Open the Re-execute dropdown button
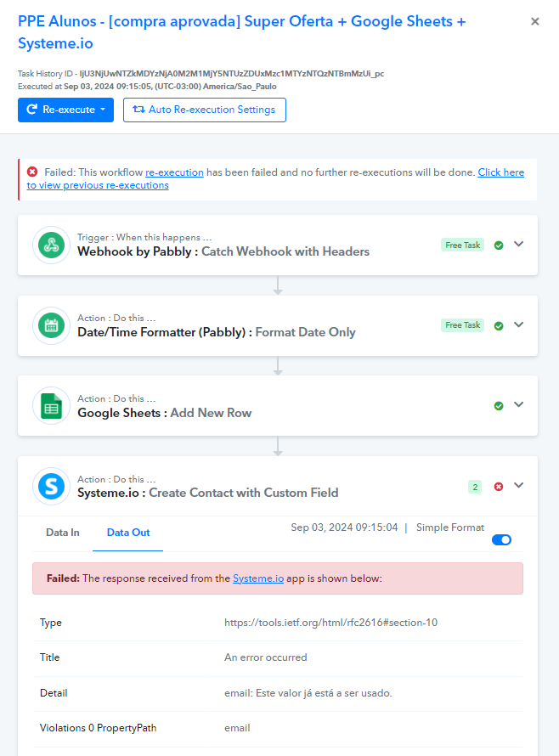Screen dimensions: 559x756 [65, 110]
